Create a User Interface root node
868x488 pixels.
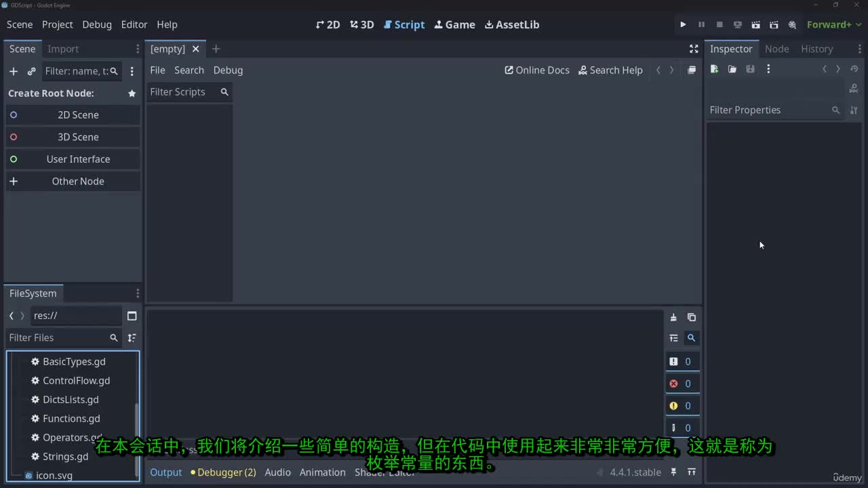coord(73,159)
